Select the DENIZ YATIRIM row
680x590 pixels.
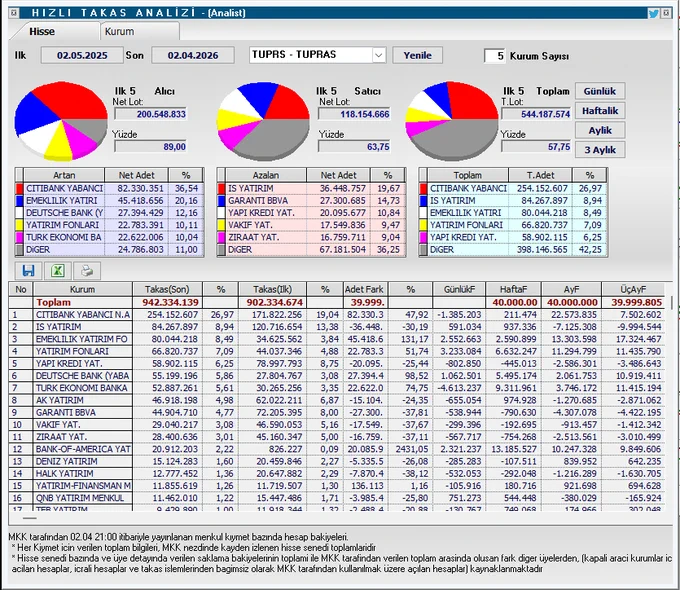point(336,461)
